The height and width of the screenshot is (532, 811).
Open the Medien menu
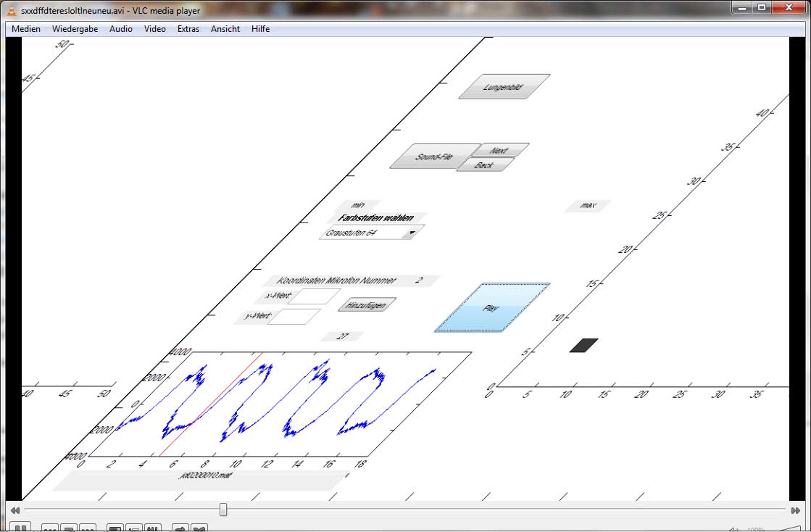pos(26,29)
